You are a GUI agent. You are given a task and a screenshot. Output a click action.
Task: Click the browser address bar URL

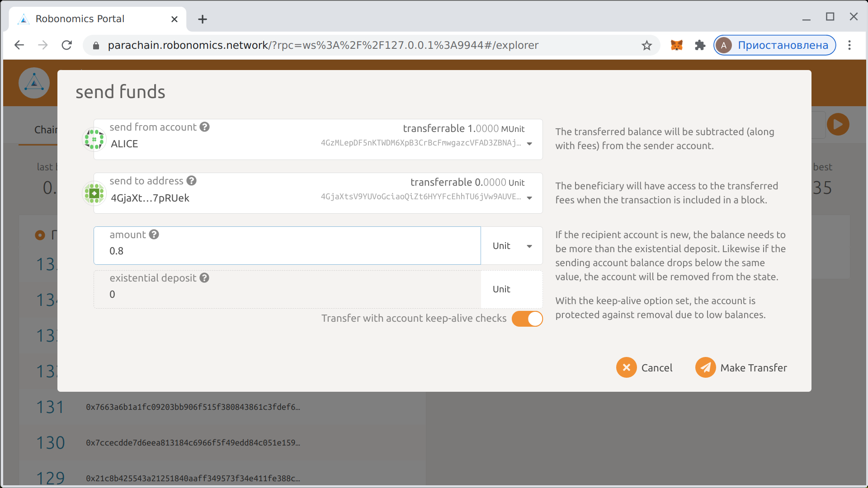[323, 45]
